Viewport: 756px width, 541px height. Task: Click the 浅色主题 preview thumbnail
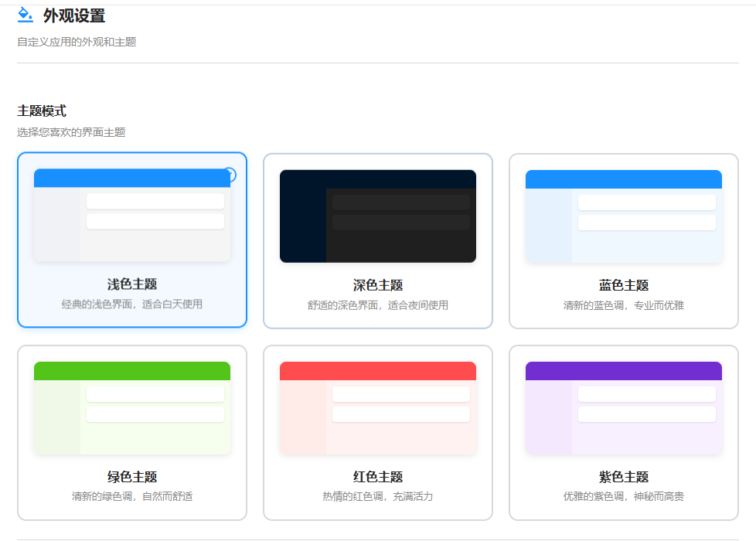pyautogui.click(x=132, y=215)
